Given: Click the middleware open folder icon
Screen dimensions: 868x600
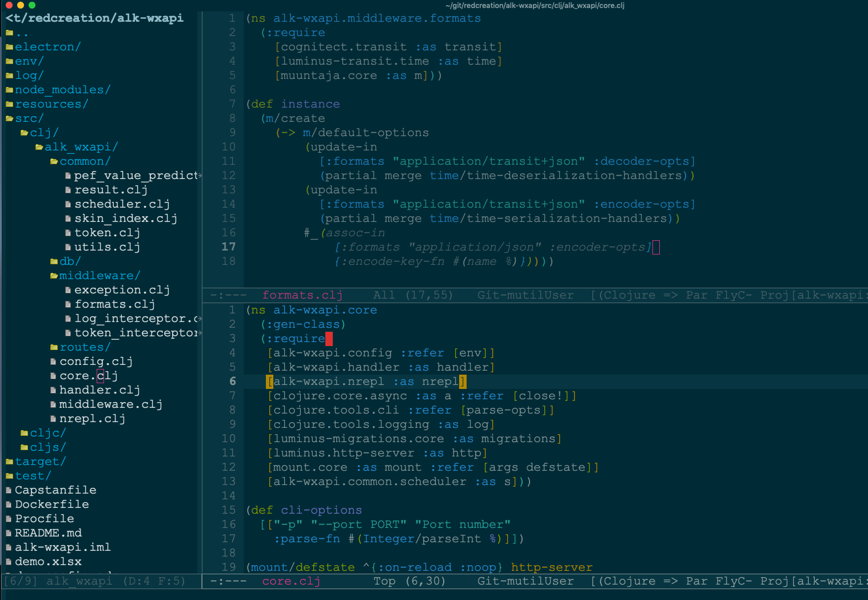Looking at the screenshot, I should point(54,276).
